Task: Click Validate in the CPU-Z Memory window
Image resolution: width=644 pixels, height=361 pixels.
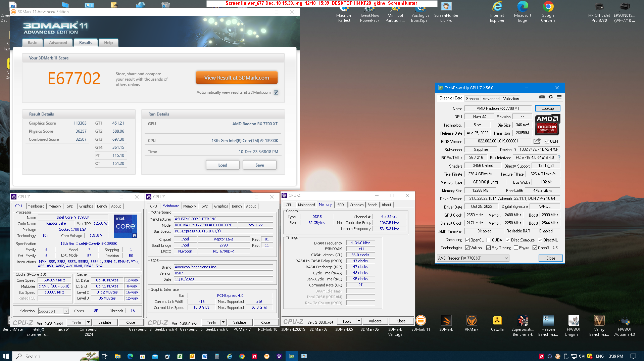Action: pyautogui.click(x=375, y=321)
